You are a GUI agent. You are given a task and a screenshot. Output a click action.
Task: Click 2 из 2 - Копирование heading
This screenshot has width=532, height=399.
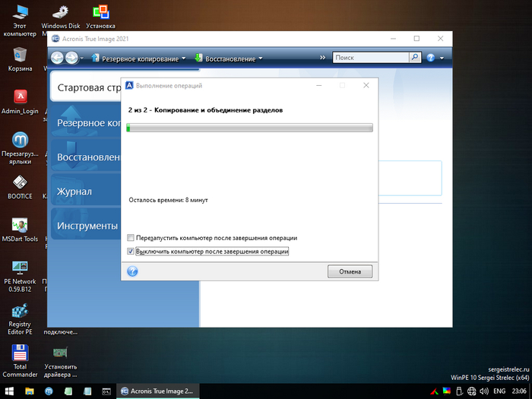[206, 110]
